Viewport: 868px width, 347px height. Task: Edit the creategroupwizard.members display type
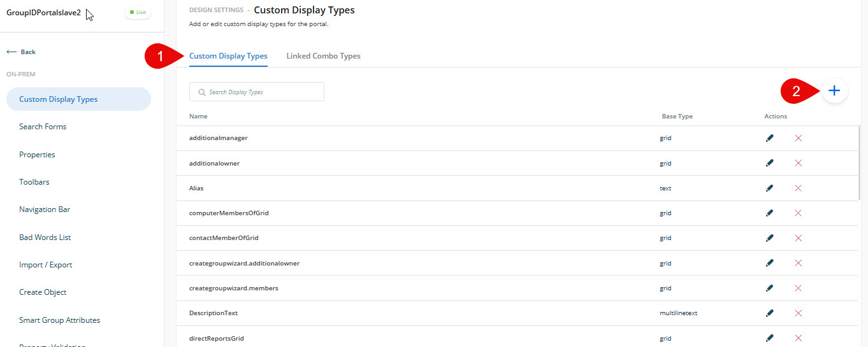tap(769, 288)
